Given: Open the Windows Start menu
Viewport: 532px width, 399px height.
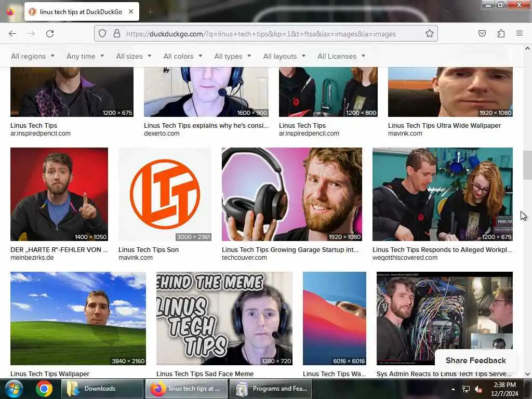Looking at the screenshot, I should (14, 389).
